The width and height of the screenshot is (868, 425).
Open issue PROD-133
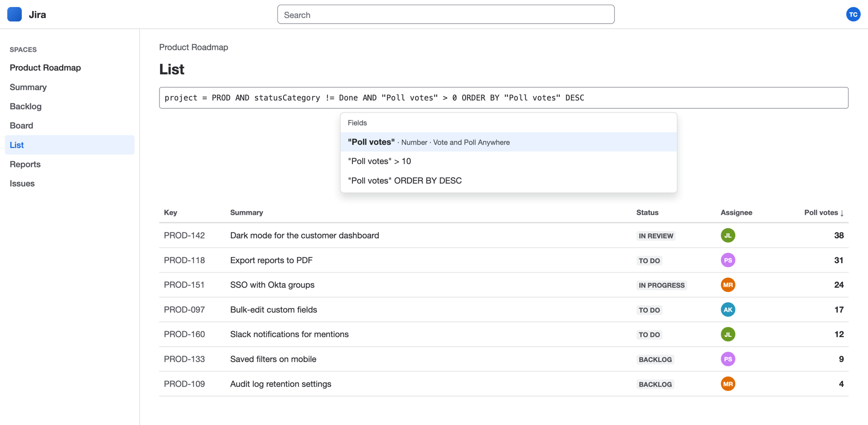(x=184, y=359)
